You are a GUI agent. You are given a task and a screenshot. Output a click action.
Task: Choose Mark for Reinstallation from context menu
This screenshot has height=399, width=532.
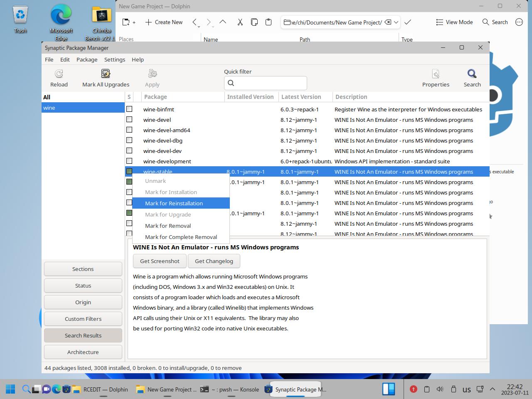tap(181, 203)
